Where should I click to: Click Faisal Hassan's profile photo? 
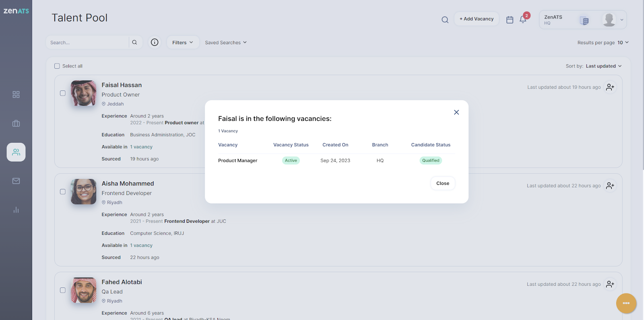click(84, 93)
